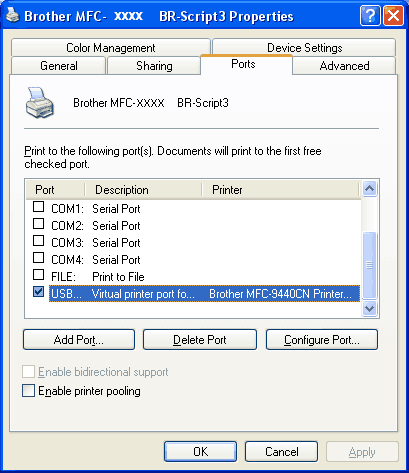Click the Add Port... button
This screenshot has height=473, width=409.
tap(79, 340)
